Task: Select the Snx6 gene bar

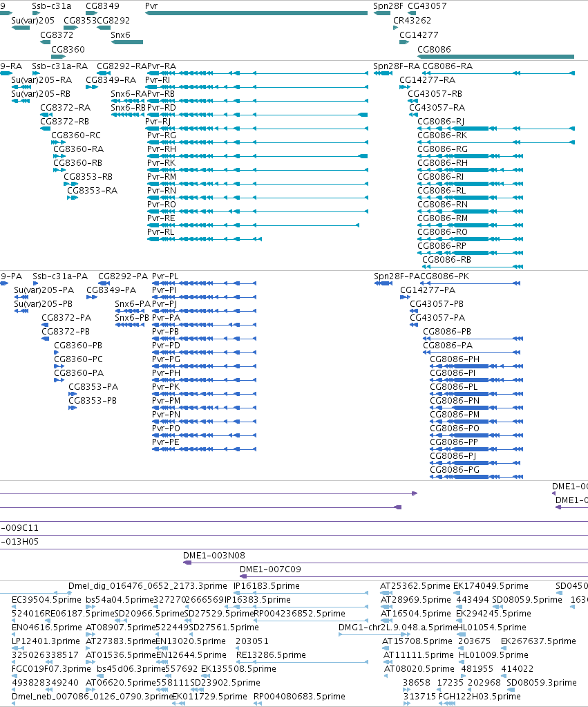Action: pyautogui.click(x=127, y=42)
